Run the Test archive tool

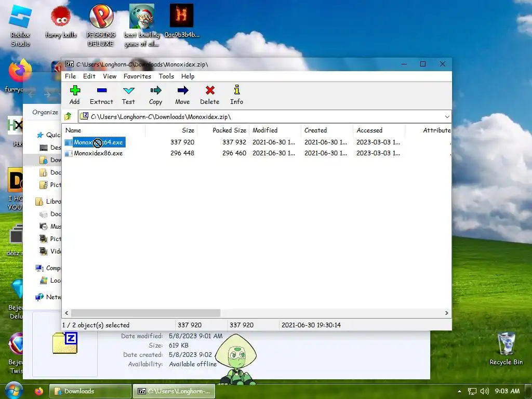pyautogui.click(x=128, y=95)
